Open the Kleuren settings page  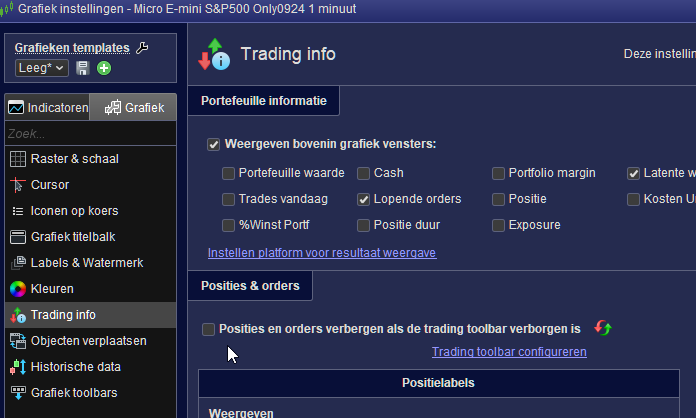tap(91, 289)
